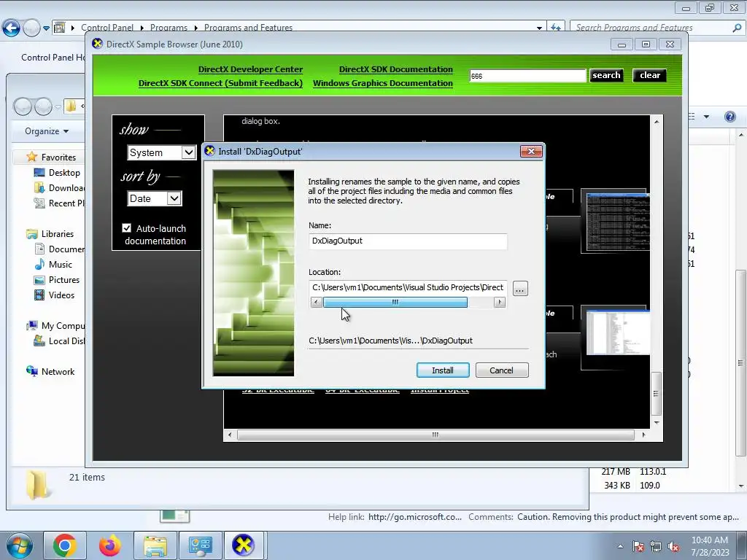Click the location scrollbar left arrow
This screenshot has height=560, width=747.
tap(316, 303)
